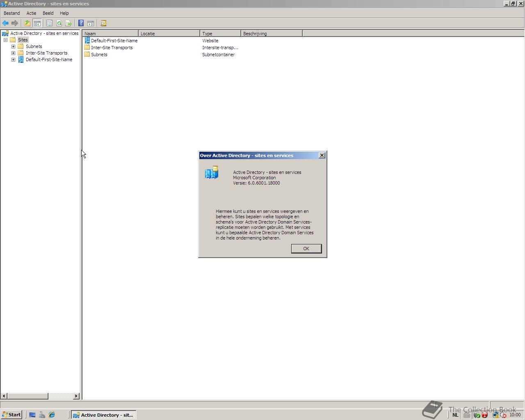Viewport: 525px width, 420px height.
Task: Select Inter-Site Transports in the left tree
Action: pyautogui.click(x=46, y=53)
